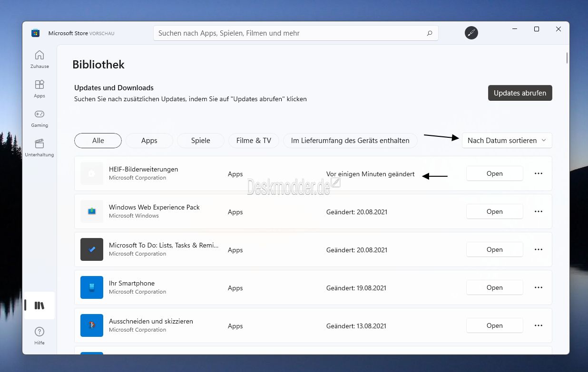588x372 pixels.
Task: Select the Apps filter chip
Action: (x=149, y=141)
